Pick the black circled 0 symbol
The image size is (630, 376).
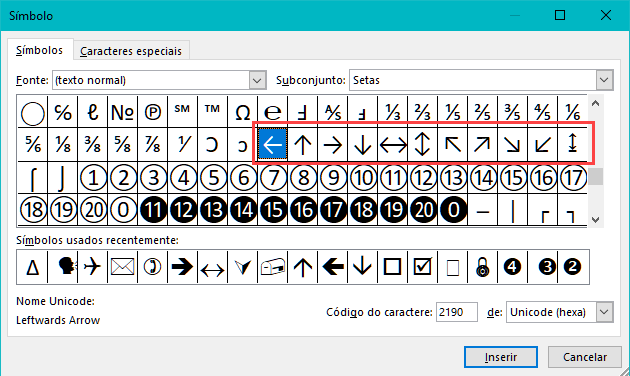point(453,210)
